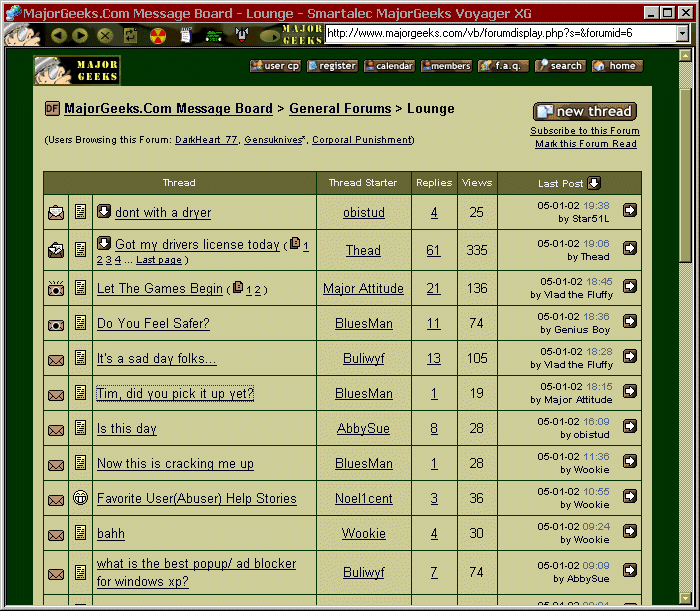The height and width of the screenshot is (611, 700).
Task: Go to last post of Let The Games Begin
Action: [x=630, y=286]
